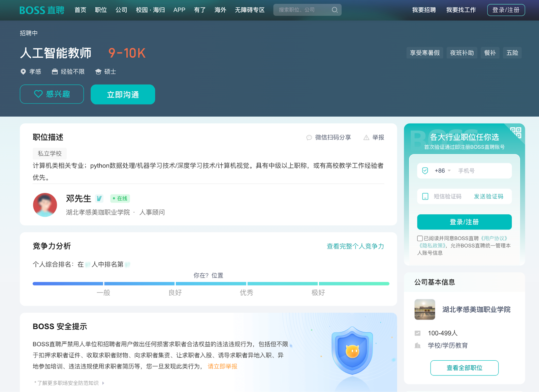Image resolution: width=539 pixels, height=392 pixels.
Task: Click the 在线 online status badge
Action: click(120, 199)
